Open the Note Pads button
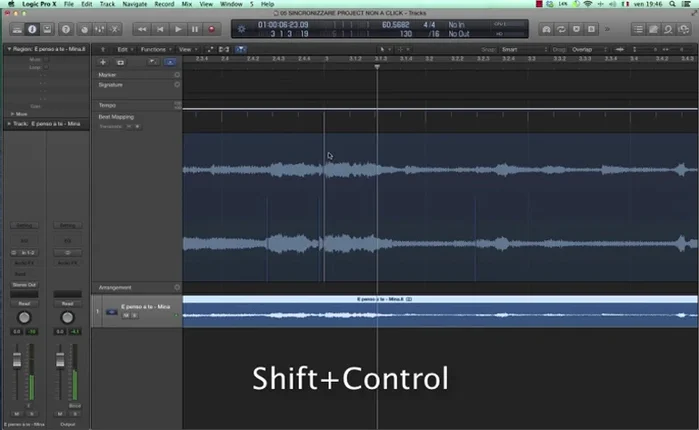699x430 pixels. tap(653, 29)
